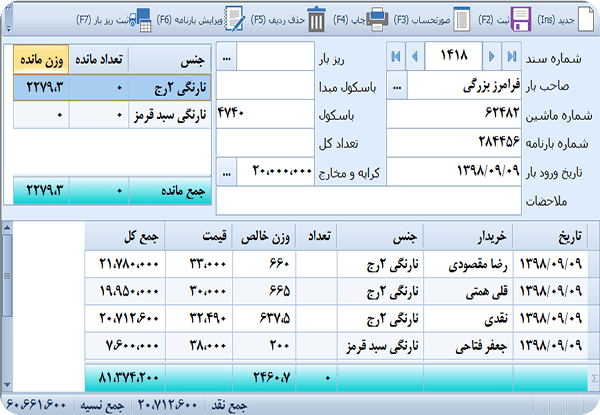Open the ellipsis beside کرایه و مخارج
This screenshot has height=415, width=600.
pyautogui.click(x=227, y=172)
